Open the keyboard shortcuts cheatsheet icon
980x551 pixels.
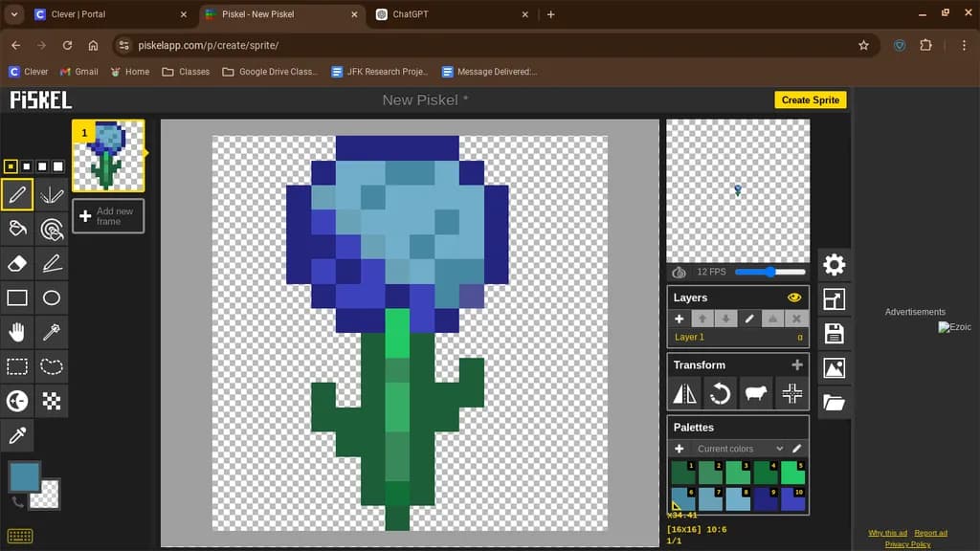pos(20,536)
